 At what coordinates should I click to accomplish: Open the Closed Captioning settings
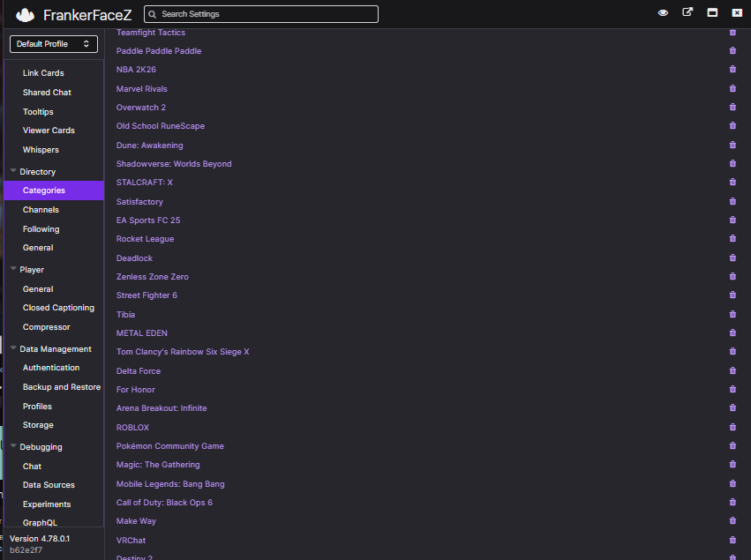pos(58,308)
